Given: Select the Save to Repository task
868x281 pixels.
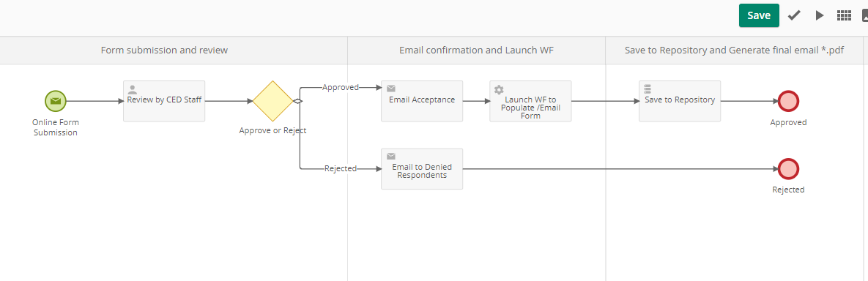Looking at the screenshot, I should 680,101.
